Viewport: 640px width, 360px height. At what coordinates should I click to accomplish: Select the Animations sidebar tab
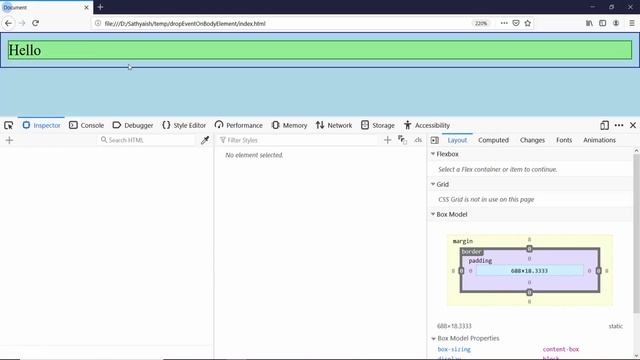[x=599, y=140]
